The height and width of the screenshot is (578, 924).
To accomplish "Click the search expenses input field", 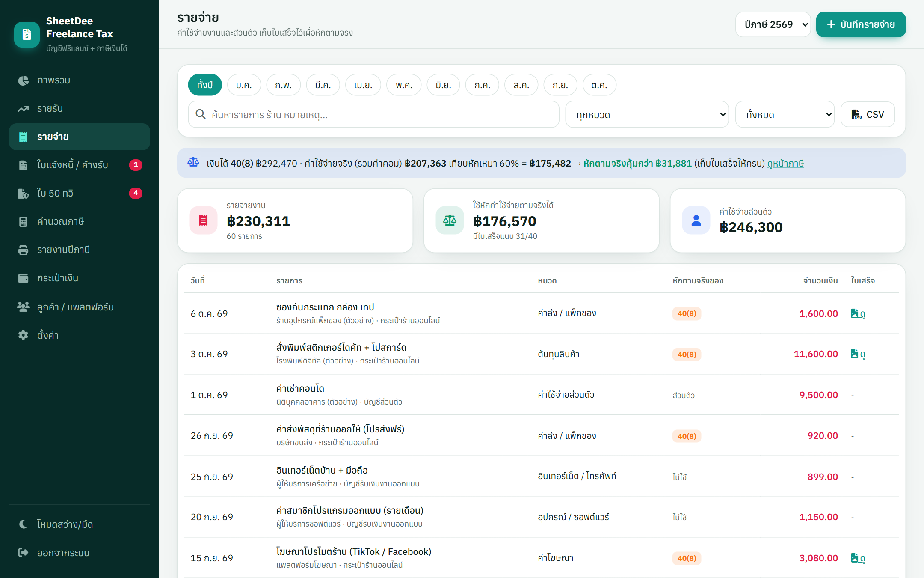I will click(373, 114).
